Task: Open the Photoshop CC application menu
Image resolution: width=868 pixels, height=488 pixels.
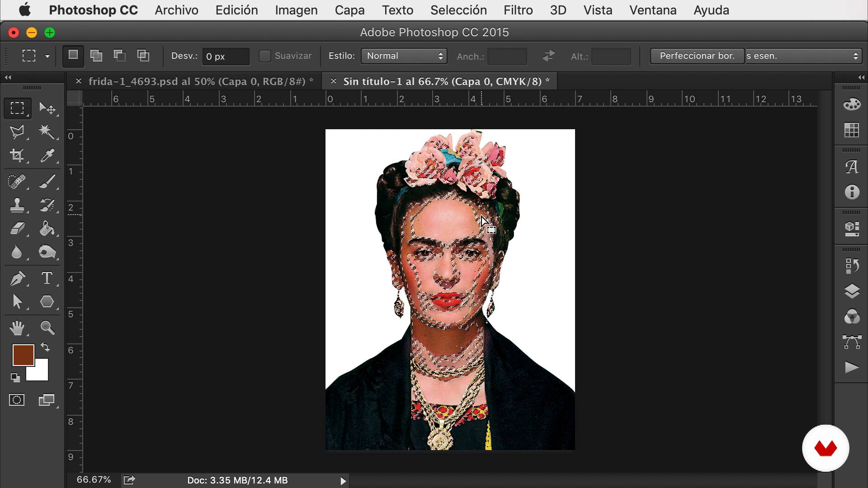Action: 93,10
